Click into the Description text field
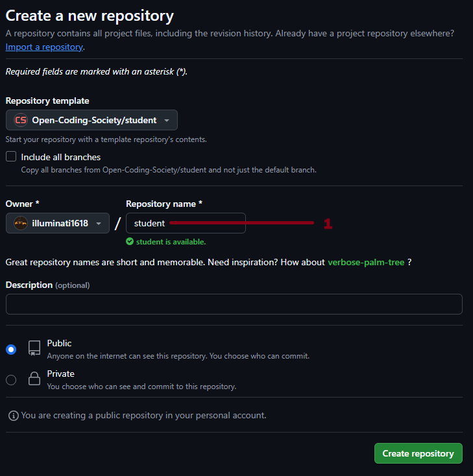This screenshot has height=476, width=473. click(x=234, y=304)
